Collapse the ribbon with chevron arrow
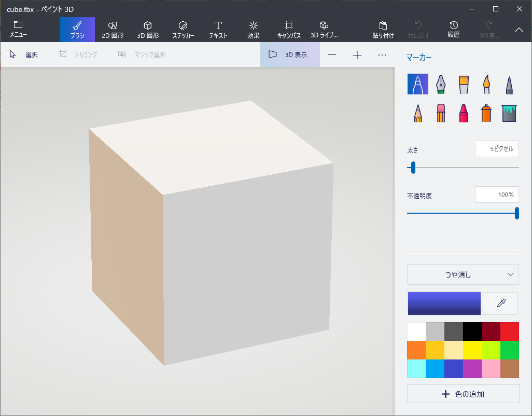 [519, 30]
